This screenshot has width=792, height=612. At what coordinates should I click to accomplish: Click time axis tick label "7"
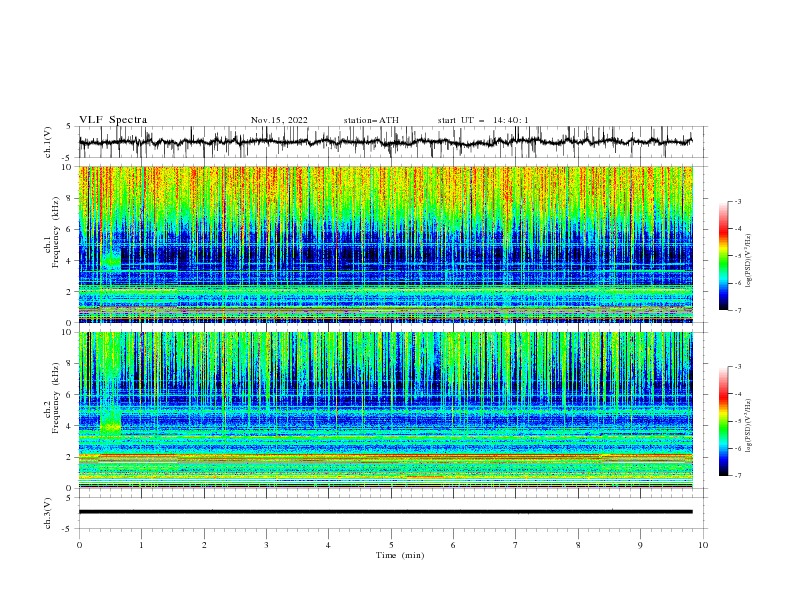[x=516, y=545]
